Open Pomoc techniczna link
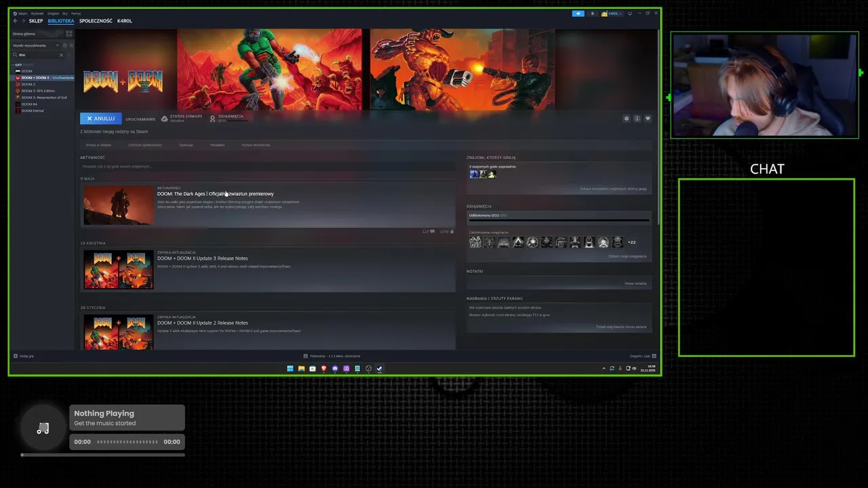868x488 pixels. (x=256, y=145)
